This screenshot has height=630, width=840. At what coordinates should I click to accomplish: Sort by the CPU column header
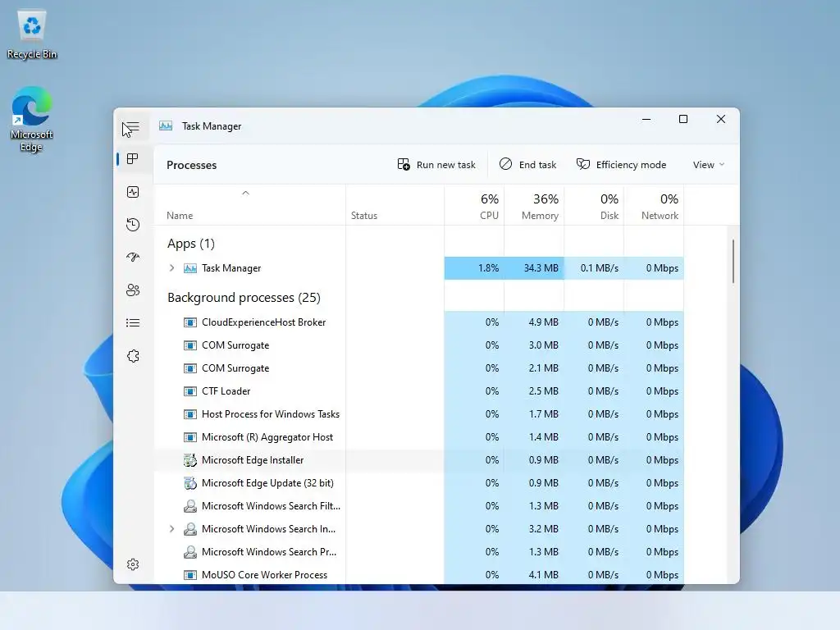pyautogui.click(x=475, y=206)
